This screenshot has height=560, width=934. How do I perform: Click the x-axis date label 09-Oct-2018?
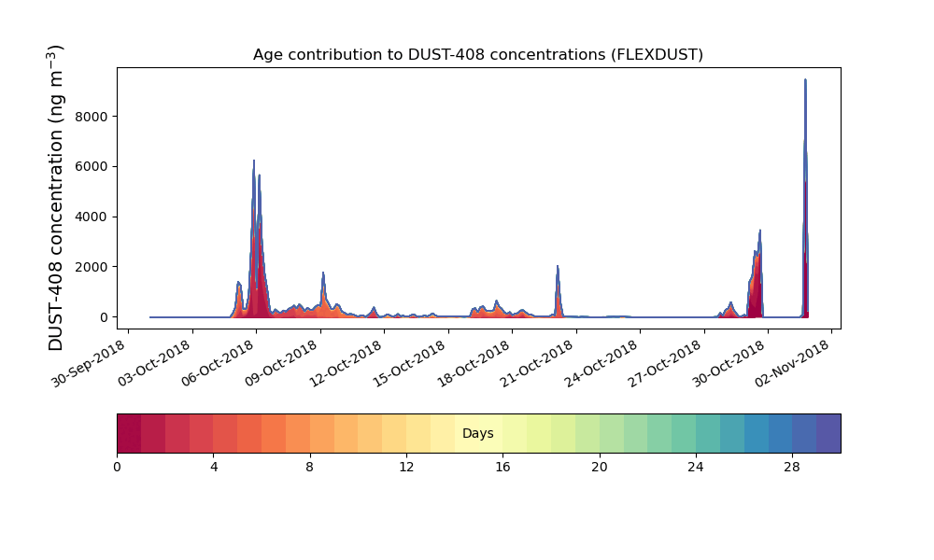pos(281,364)
